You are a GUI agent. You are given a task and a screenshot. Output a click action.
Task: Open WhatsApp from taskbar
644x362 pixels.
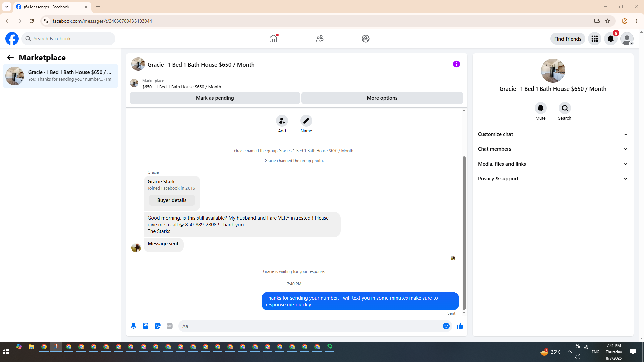tap(329, 347)
